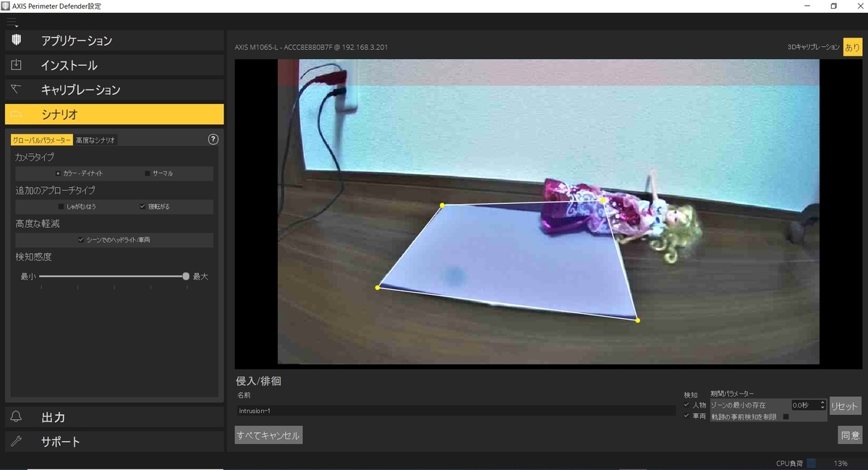Enable the しゃがむ/はう checkbox
868x470 pixels.
point(60,207)
